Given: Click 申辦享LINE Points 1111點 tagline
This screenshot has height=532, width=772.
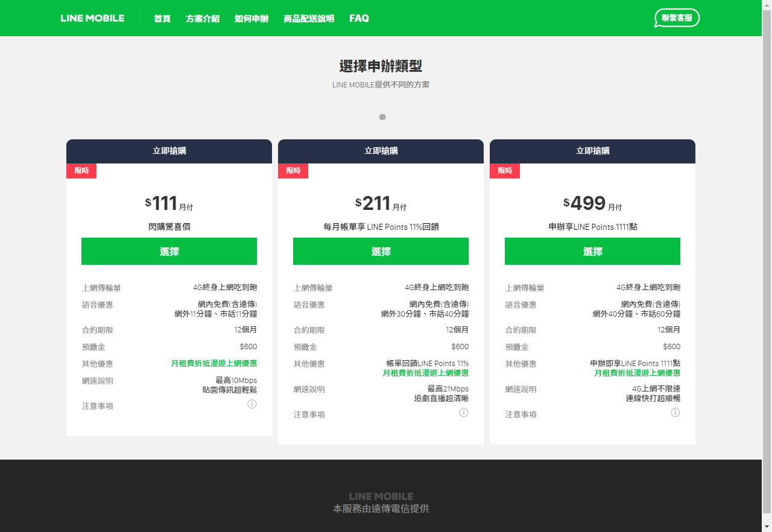Looking at the screenshot, I should click(593, 227).
